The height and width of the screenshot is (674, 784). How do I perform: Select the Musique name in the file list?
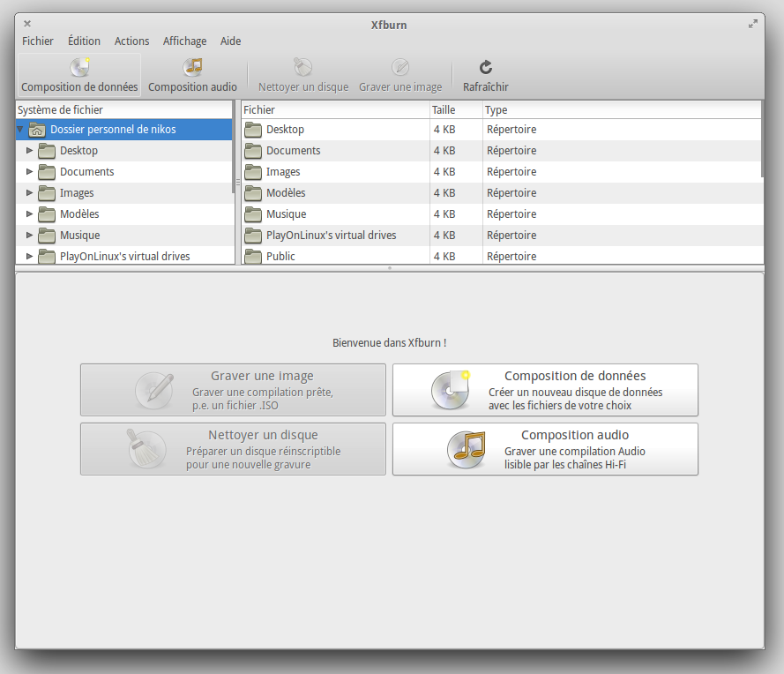pyautogui.click(x=287, y=214)
